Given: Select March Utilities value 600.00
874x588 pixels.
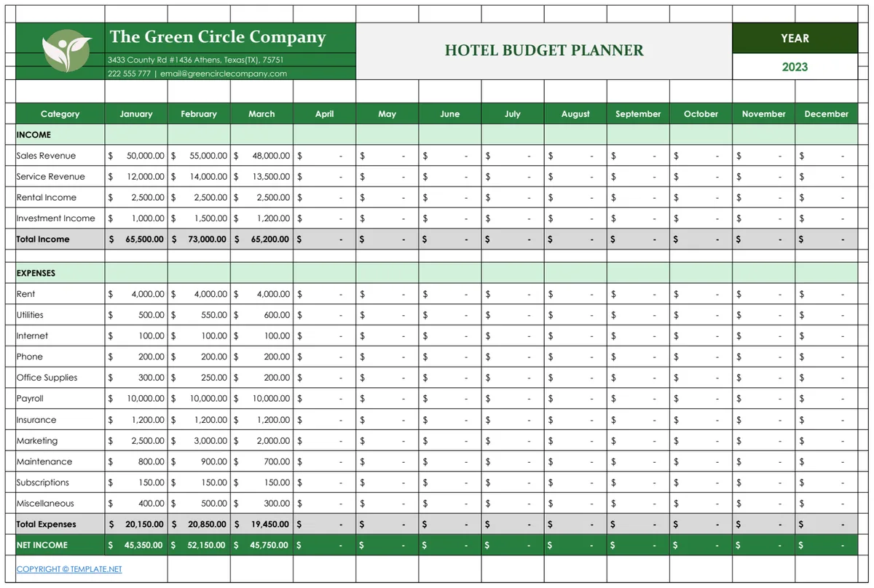Looking at the screenshot, I should (261, 315).
